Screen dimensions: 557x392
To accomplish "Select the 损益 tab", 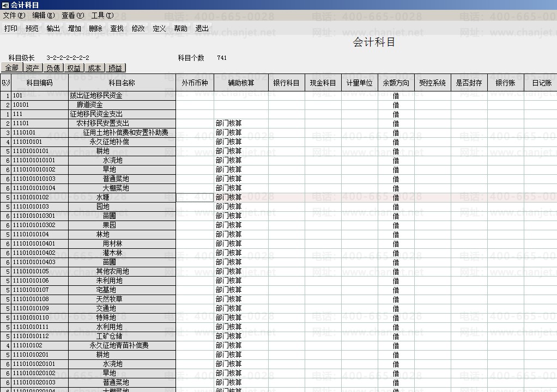I will pyautogui.click(x=116, y=68).
